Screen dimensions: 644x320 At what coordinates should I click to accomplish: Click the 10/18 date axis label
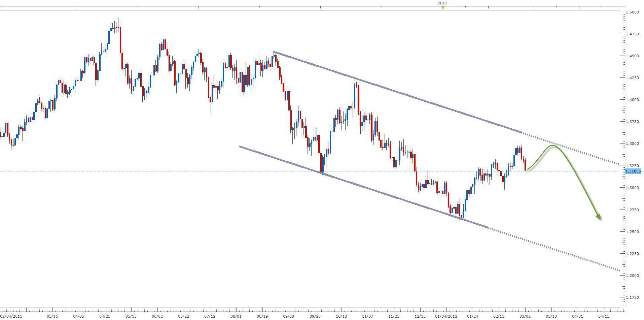[x=341, y=316]
